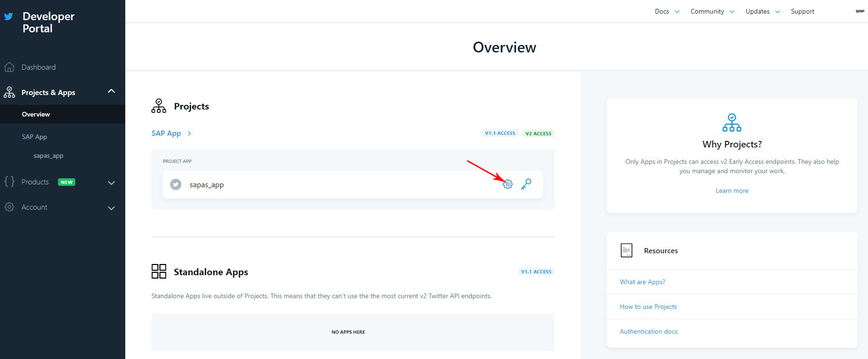Open What are Apps? resource
This screenshot has width=868, height=359.
pos(642,282)
